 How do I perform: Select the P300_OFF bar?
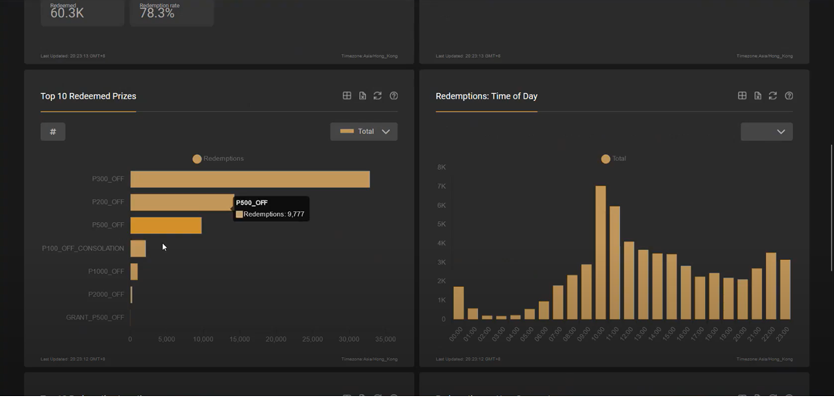click(250, 179)
